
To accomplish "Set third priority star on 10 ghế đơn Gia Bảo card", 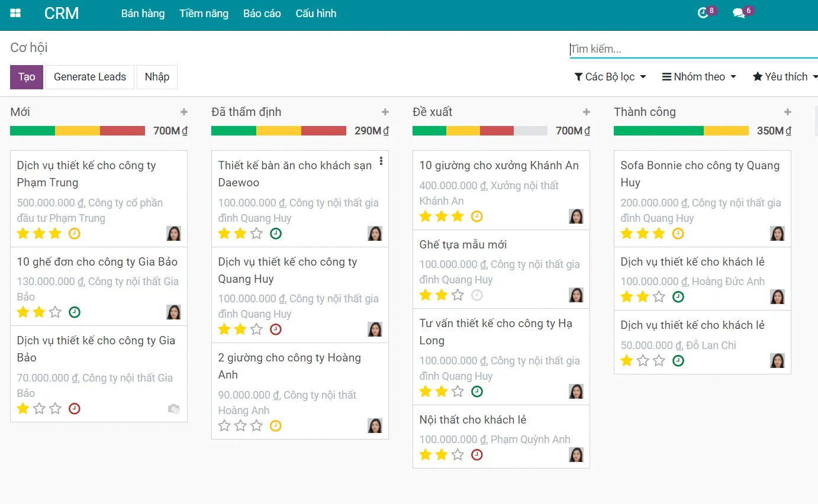I will tap(55, 312).
